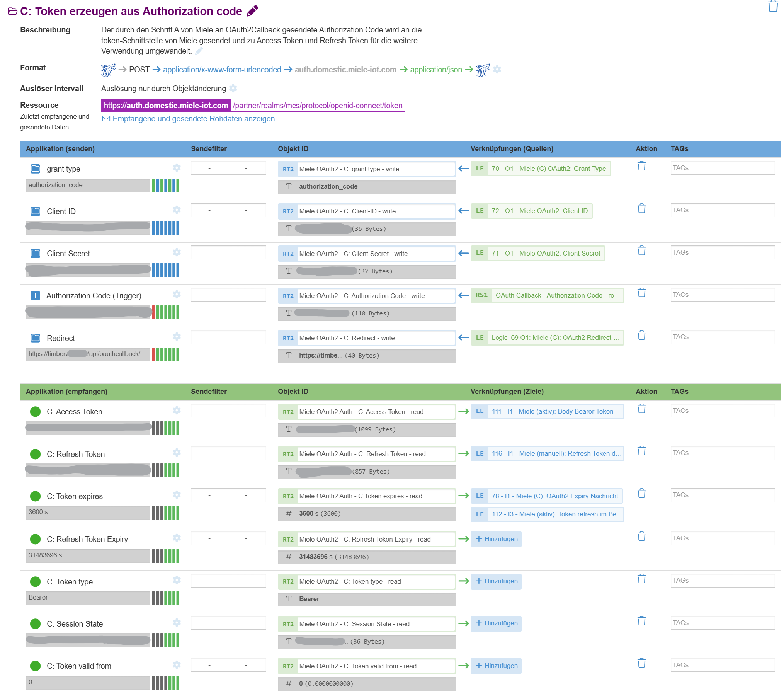Image resolution: width=784 pixels, height=695 pixels.
Task: Click the Authorization Code (Trigger) type icon
Action: (35, 296)
